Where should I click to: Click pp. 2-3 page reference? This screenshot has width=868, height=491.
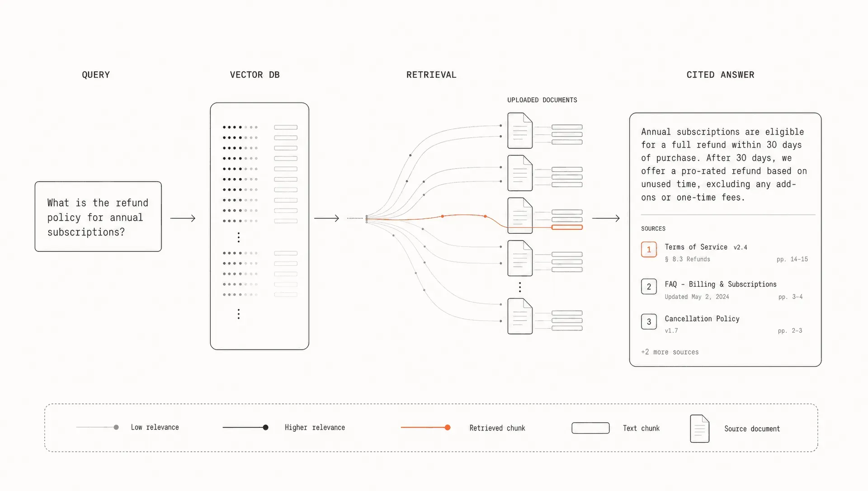790,331
